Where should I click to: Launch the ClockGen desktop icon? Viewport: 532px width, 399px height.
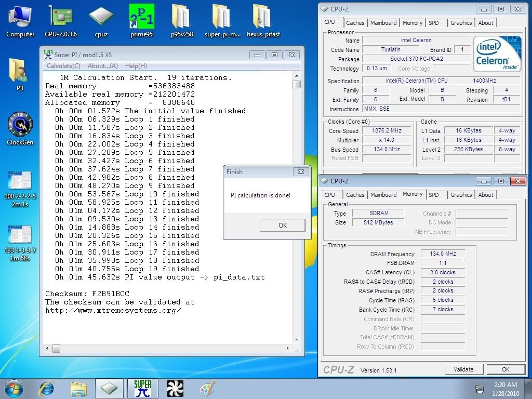tap(20, 129)
